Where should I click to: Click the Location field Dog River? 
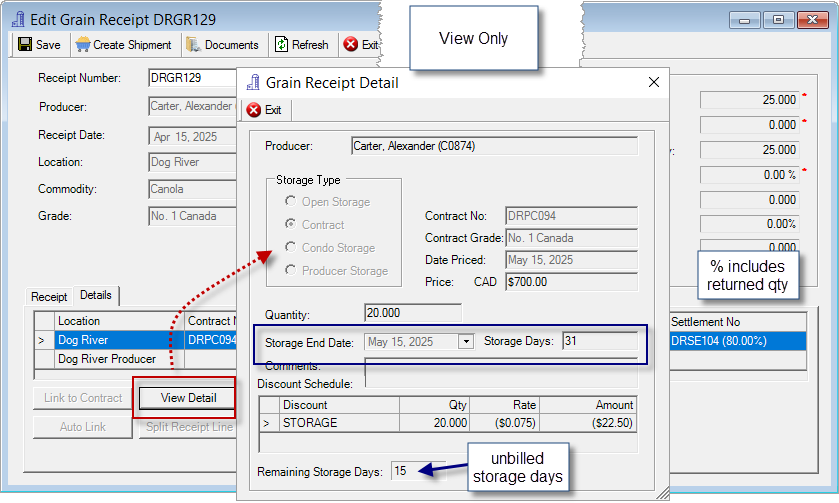(193, 162)
